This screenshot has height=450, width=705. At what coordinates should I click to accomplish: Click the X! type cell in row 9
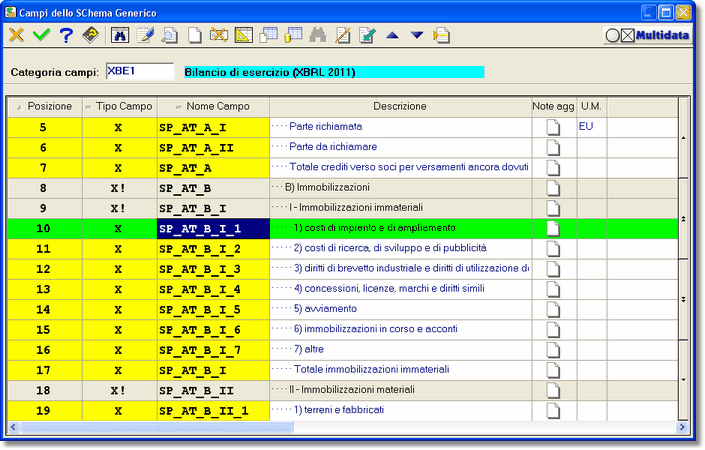[x=120, y=209]
